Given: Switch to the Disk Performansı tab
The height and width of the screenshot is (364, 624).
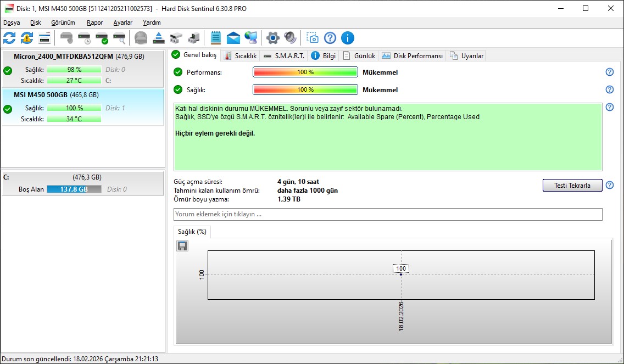Looking at the screenshot, I should coord(413,55).
